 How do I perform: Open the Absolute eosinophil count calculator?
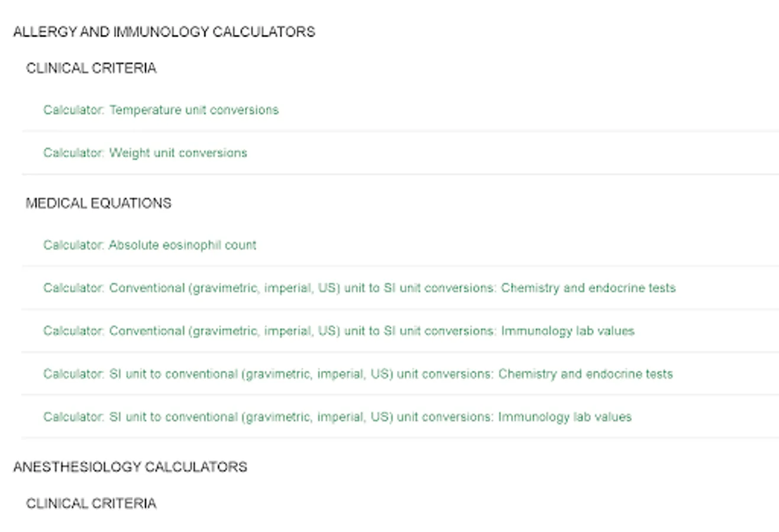[x=150, y=245]
